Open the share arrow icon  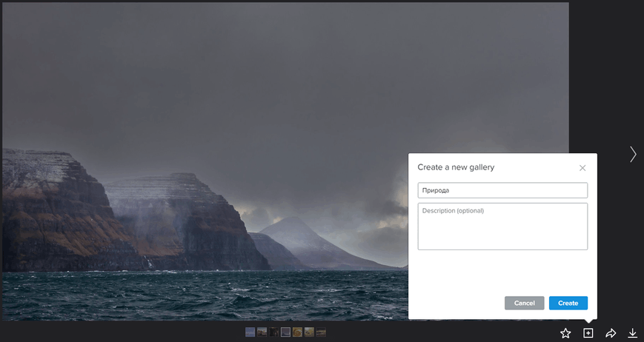tap(611, 333)
